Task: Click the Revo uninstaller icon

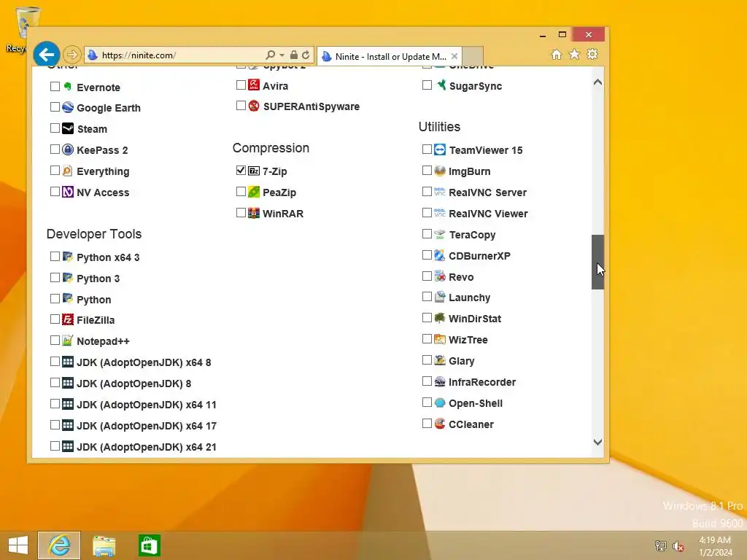Action: coord(440,276)
